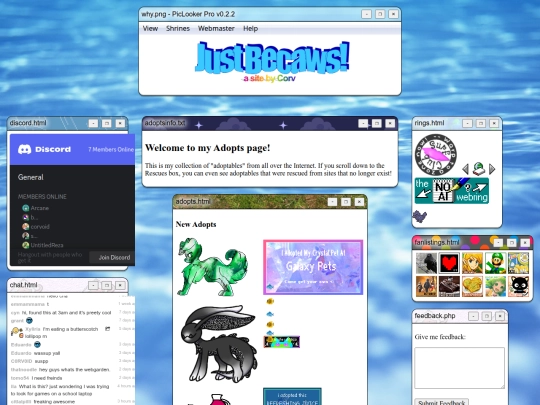Image resolution: width=540 pixels, height=405 pixels.
Task: Click the 'New Adopts' heading
Action: [x=196, y=224]
